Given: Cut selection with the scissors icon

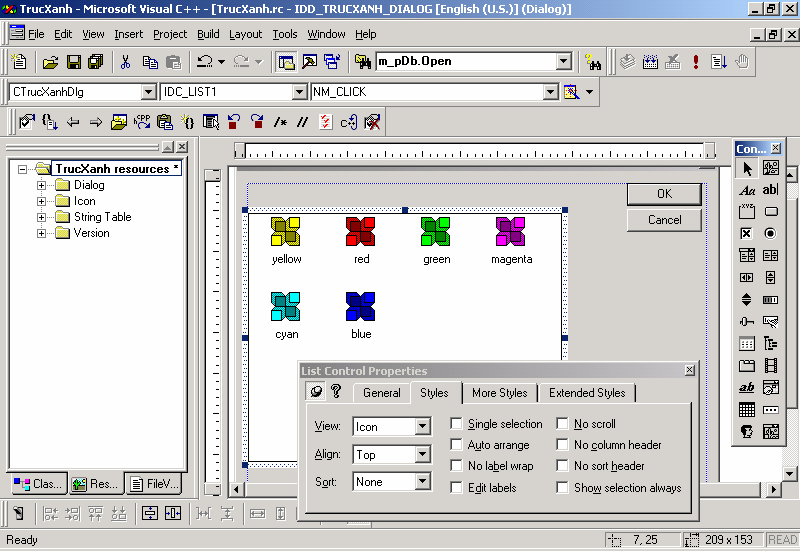Looking at the screenshot, I should tap(126, 62).
